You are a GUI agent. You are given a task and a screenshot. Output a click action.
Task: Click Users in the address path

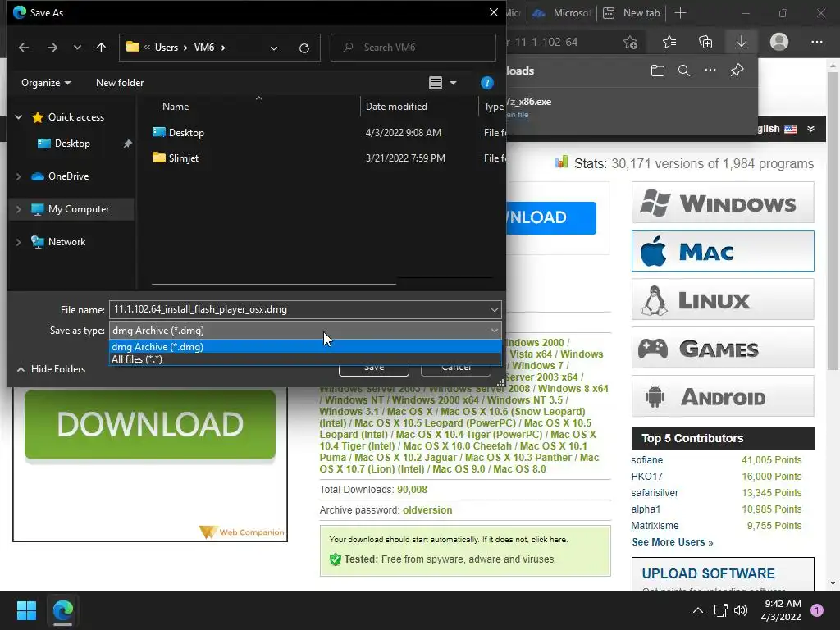click(x=166, y=48)
